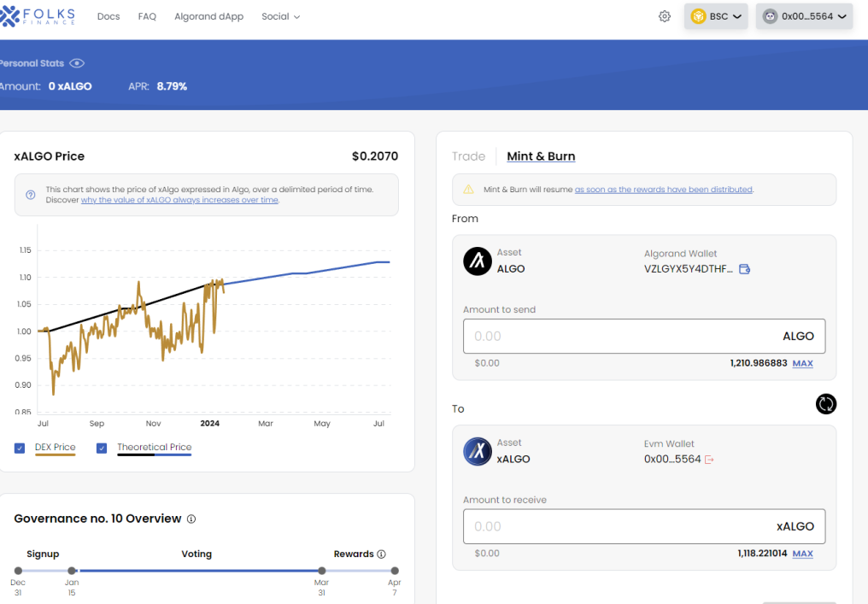Open 'why the value of xALGO always increases' link
The width and height of the screenshot is (868, 604).
179,200
